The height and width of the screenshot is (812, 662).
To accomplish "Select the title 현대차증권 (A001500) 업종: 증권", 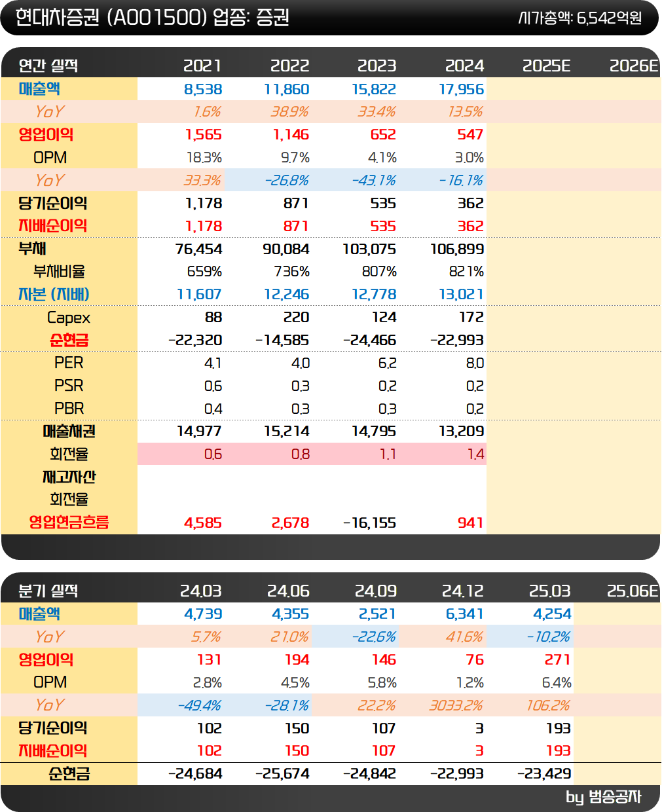I will [152, 17].
